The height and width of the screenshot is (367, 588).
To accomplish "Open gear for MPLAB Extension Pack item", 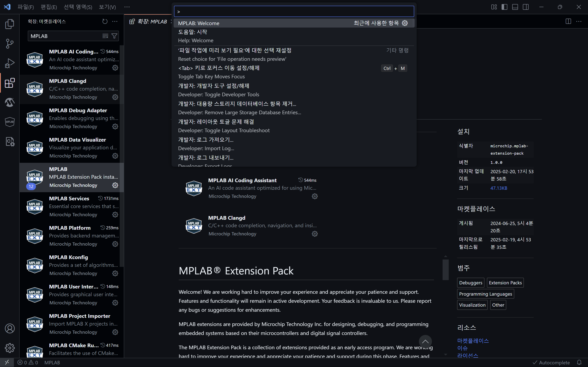I will point(115,185).
